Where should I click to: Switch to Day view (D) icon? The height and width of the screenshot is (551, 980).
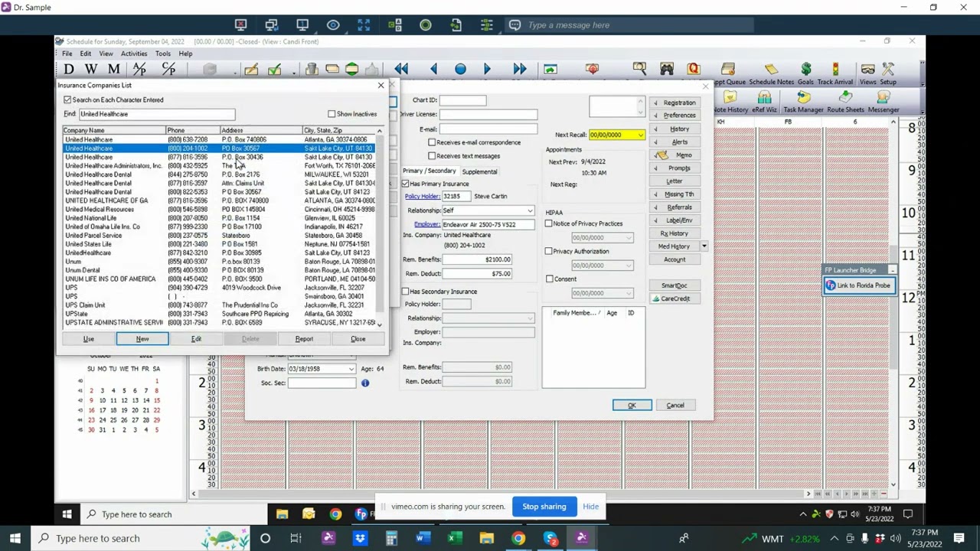[69, 70]
